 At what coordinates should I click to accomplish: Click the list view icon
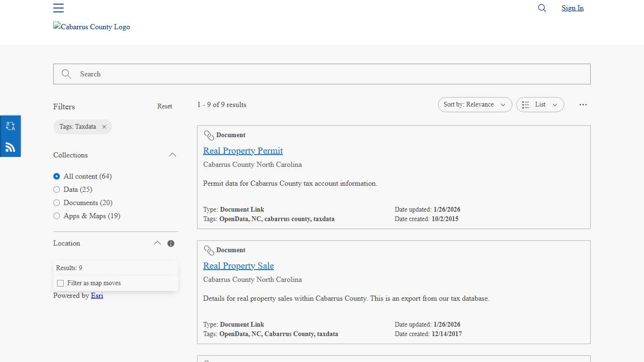point(526,105)
